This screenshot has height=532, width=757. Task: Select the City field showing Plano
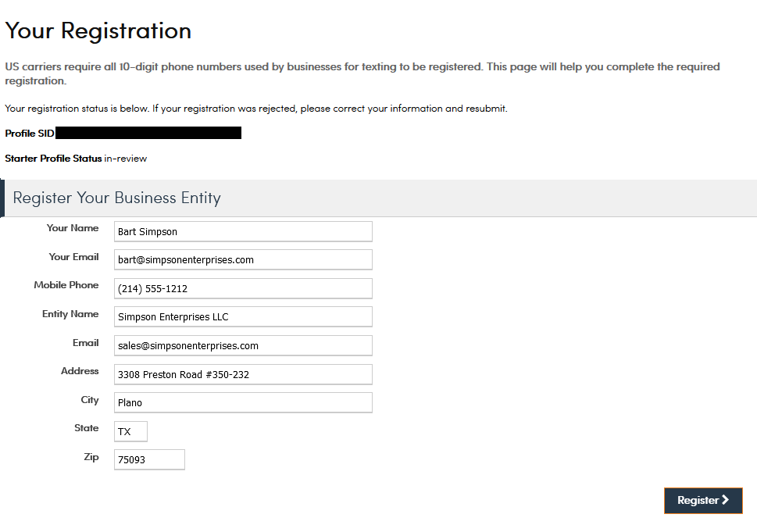click(243, 402)
